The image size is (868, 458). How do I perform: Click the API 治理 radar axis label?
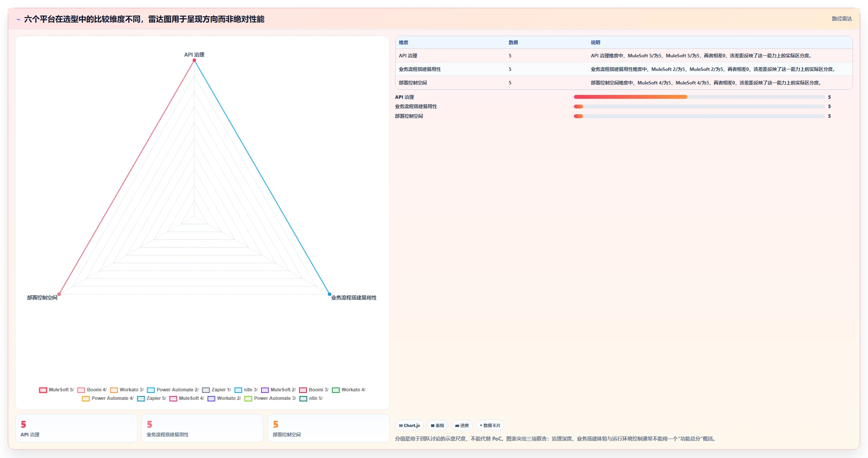[194, 55]
